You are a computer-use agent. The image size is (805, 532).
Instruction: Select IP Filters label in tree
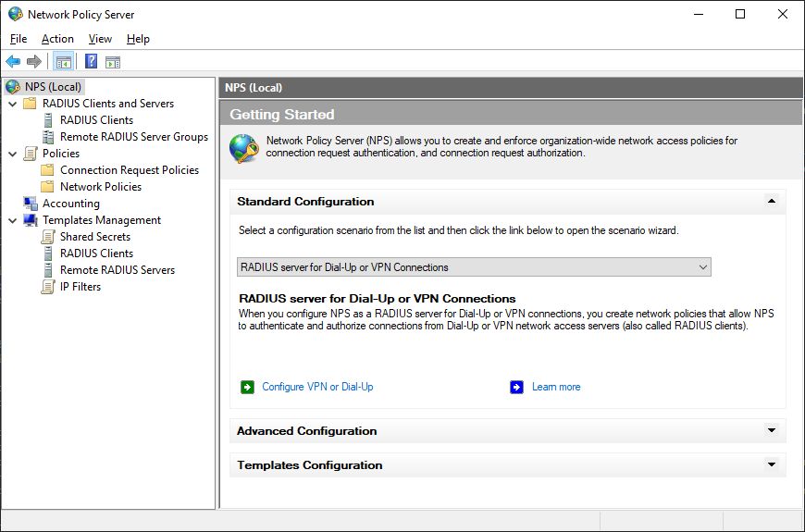tap(80, 287)
